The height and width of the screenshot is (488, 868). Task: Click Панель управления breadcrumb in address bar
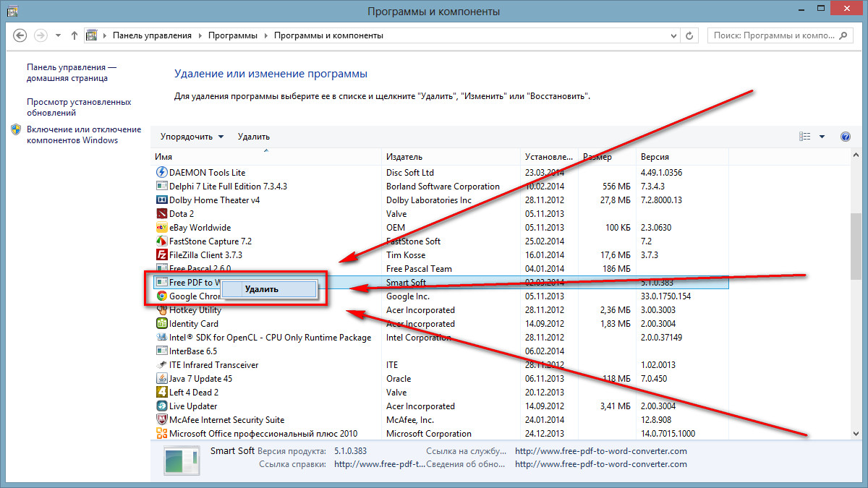pyautogui.click(x=151, y=35)
